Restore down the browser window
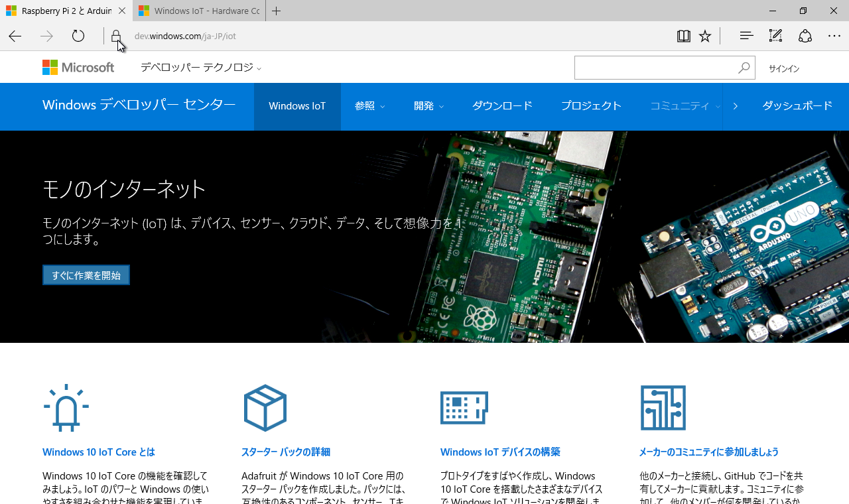 point(803,11)
